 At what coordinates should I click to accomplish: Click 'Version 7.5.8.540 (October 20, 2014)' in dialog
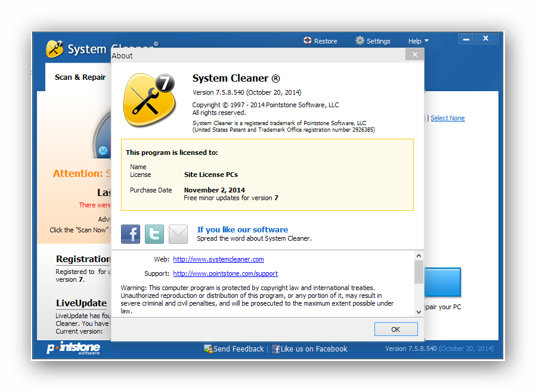pos(247,92)
